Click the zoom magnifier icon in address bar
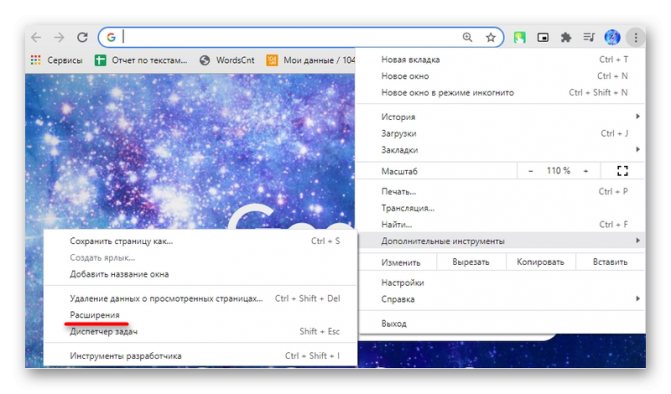 [x=467, y=37]
